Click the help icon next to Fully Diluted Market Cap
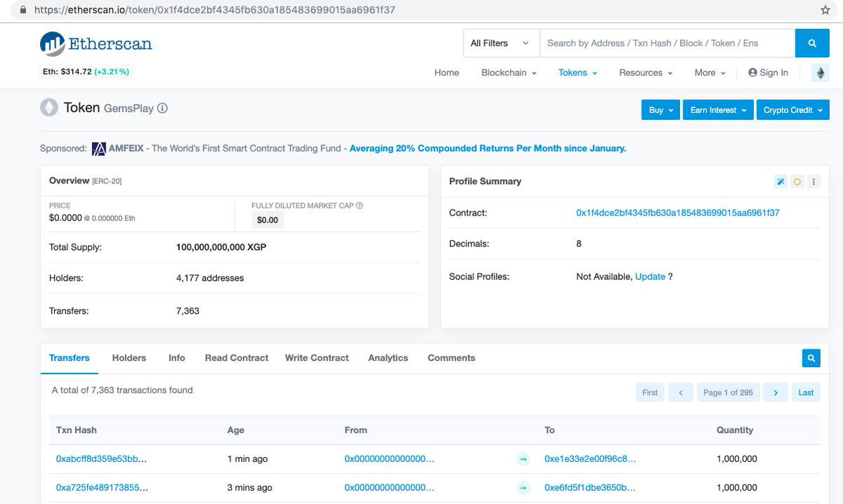This screenshot has width=843, height=504. [360, 206]
